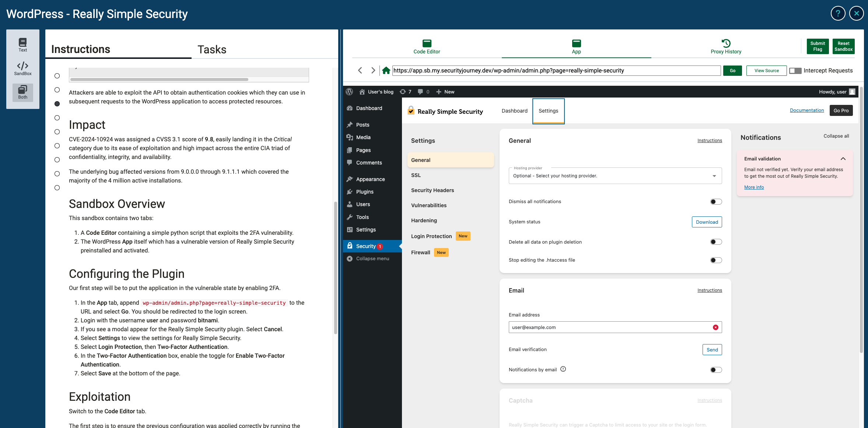Image resolution: width=868 pixels, height=428 pixels.
Task: Click the Really Simple Security logo
Action: [445, 111]
